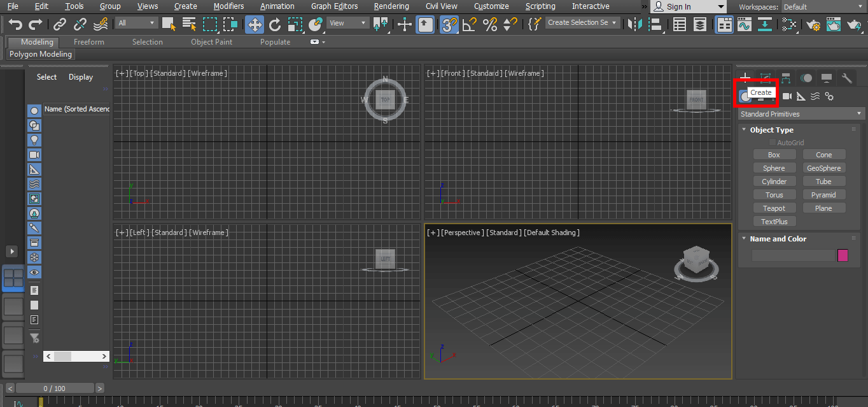Activate the Select and Move tool

[255, 25]
